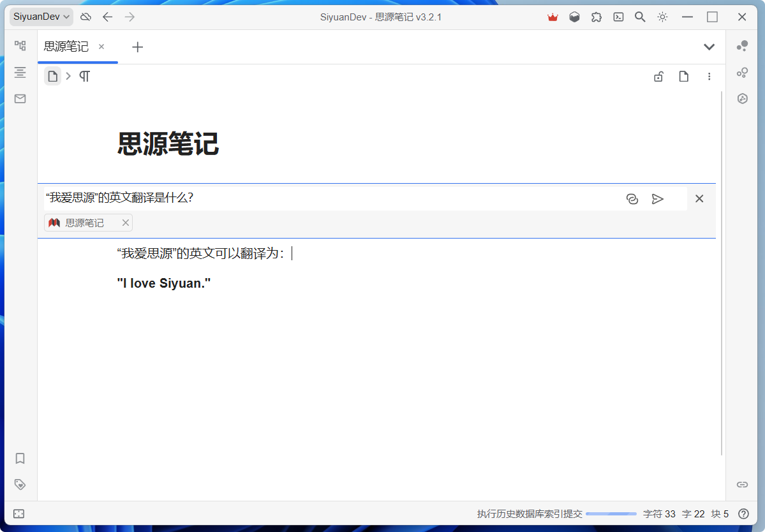The height and width of the screenshot is (532, 765).
Task: Show the global graph view panel
Action: tap(742, 73)
